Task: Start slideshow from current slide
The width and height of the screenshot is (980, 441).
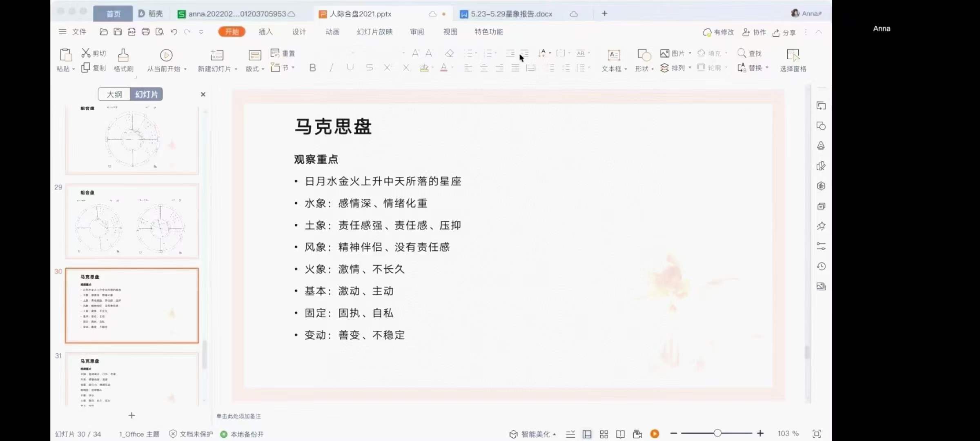Action: pyautogui.click(x=165, y=60)
